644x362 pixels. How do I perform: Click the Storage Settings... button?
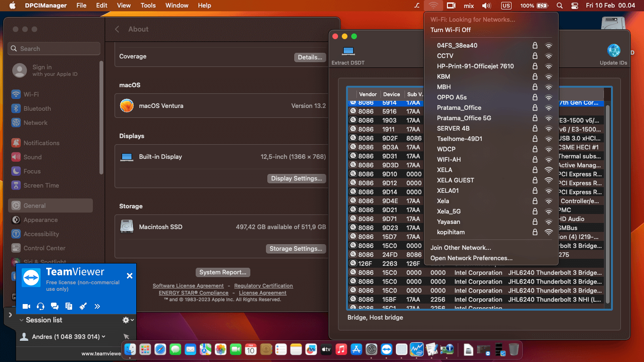pyautogui.click(x=296, y=248)
